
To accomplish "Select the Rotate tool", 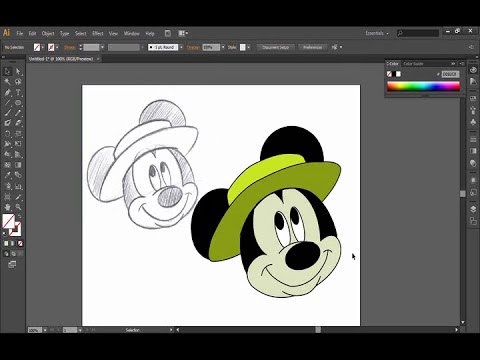I will point(8,134).
